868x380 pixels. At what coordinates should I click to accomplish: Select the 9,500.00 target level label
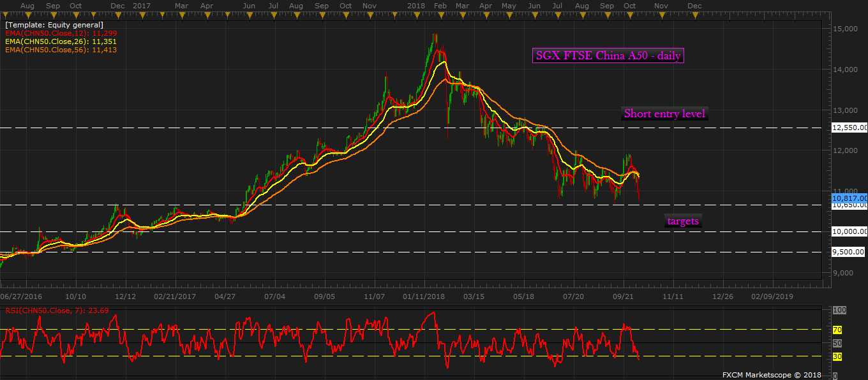pos(849,252)
